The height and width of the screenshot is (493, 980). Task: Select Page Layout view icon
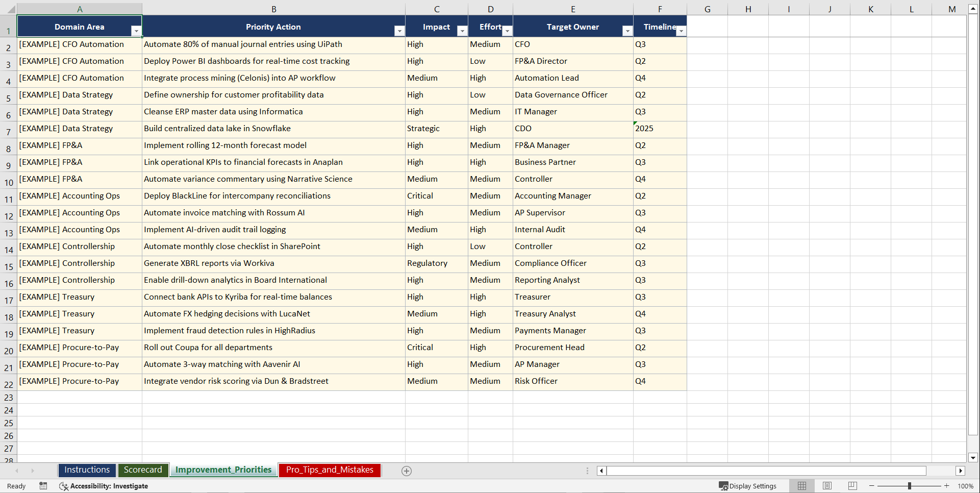pyautogui.click(x=827, y=486)
